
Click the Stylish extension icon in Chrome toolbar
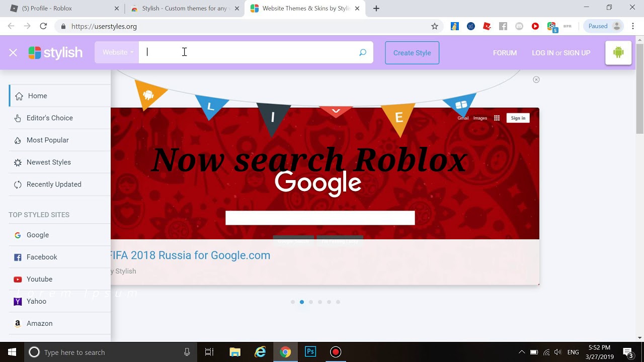(x=552, y=26)
